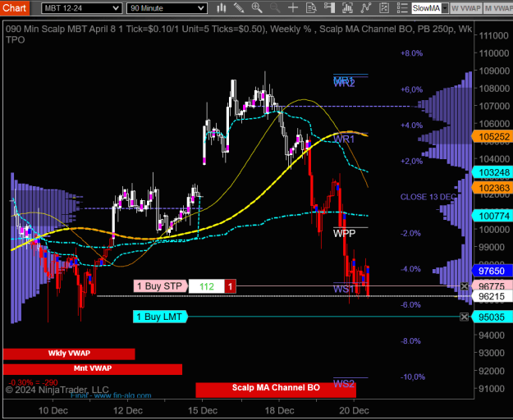Open the 90 Minute interval dropdown
513x420 pixels.
click(x=167, y=8)
